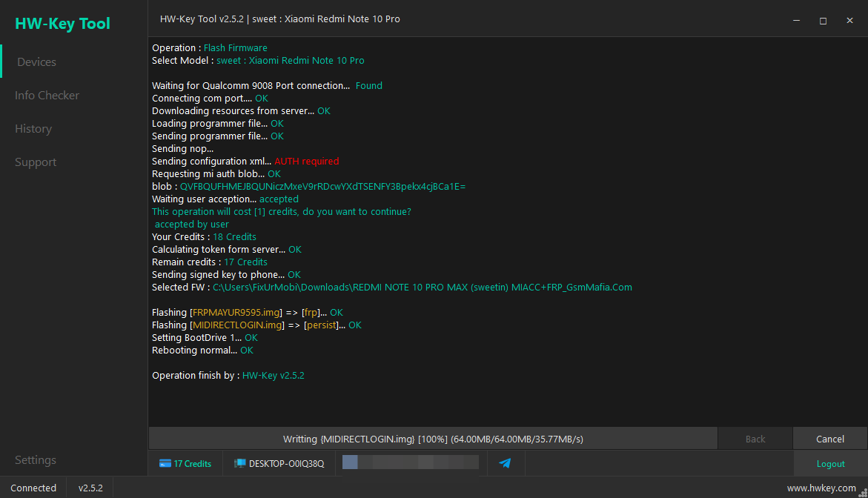
Task: Select the "Rebooting normal... OK" line
Action: click(x=202, y=351)
